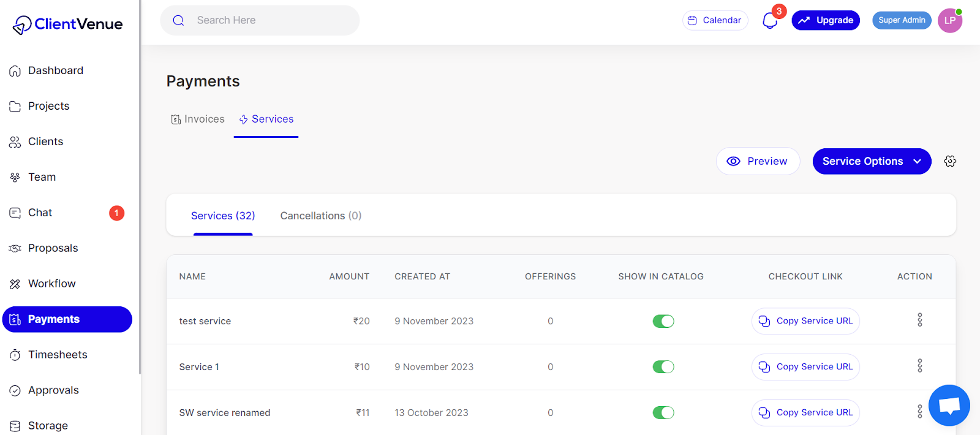This screenshot has width=980, height=435.
Task: Click the Upgrade button
Action: 826,20
